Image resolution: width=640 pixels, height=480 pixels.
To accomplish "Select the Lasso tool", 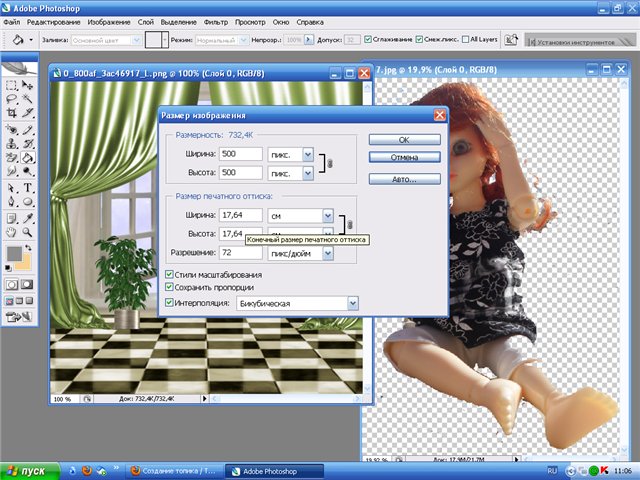I will (x=11, y=100).
